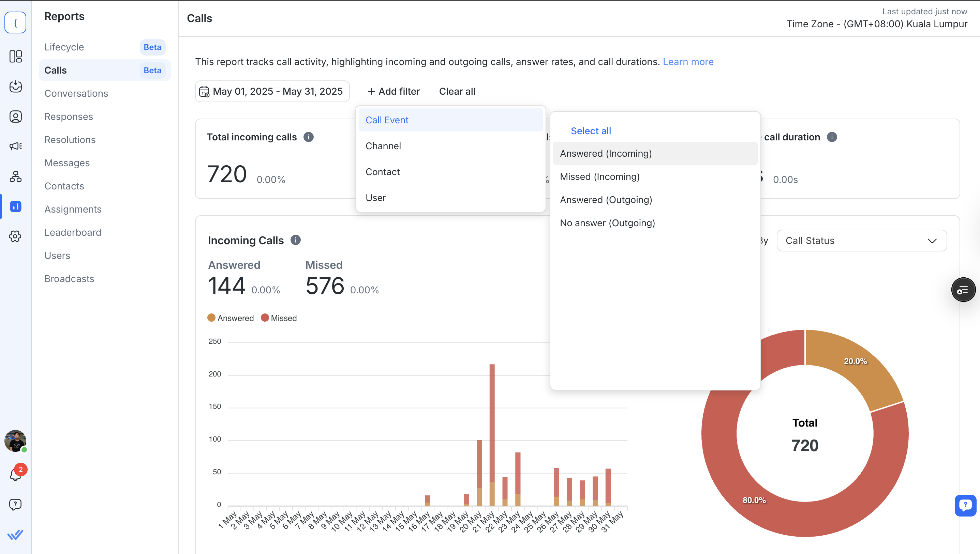980x554 pixels.
Task: Click the Clear all button
Action: [457, 91]
